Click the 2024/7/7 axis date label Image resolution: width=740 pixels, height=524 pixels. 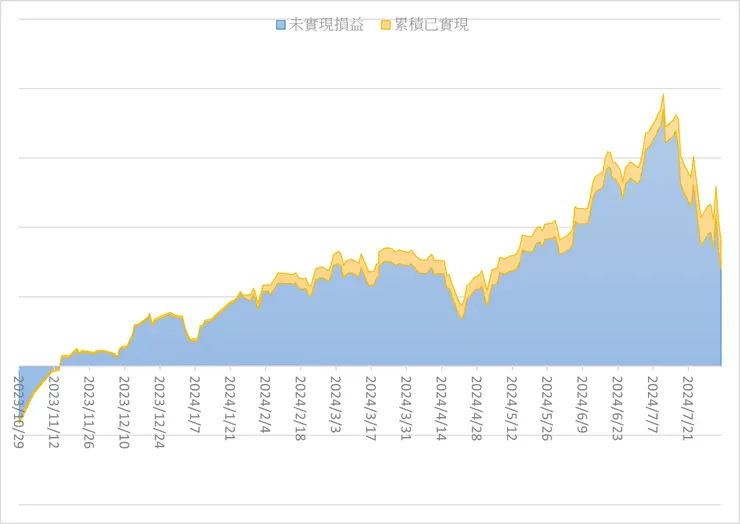(x=653, y=405)
